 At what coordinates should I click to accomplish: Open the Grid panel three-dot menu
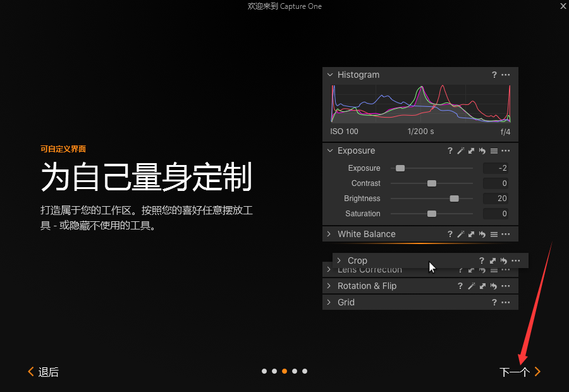tap(506, 302)
